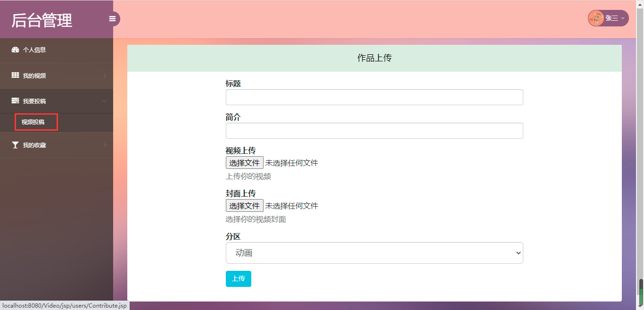Open the 我的视频 menu item
This screenshot has height=310, width=644.
coord(57,75)
